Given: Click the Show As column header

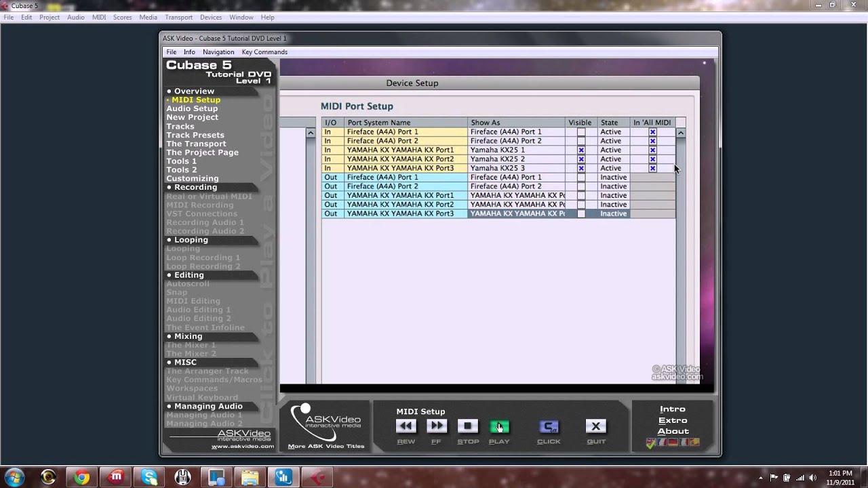Looking at the screenshot, I should click(x=516, y=123).
